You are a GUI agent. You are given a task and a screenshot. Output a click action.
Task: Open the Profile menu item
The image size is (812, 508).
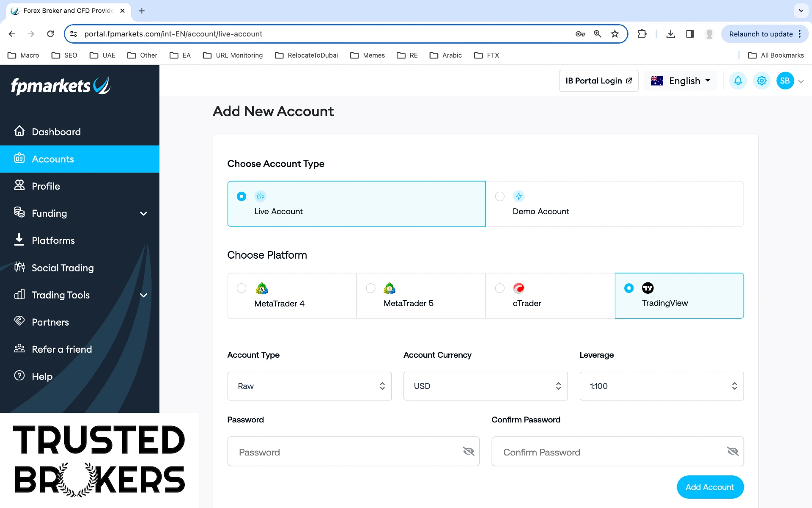[x=80, y=186]
